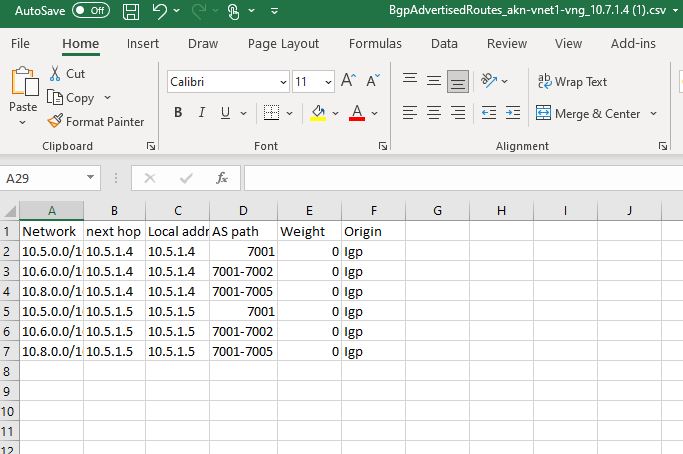
Task: Select the Format Painter tool
Action: (x=96, y=121)
